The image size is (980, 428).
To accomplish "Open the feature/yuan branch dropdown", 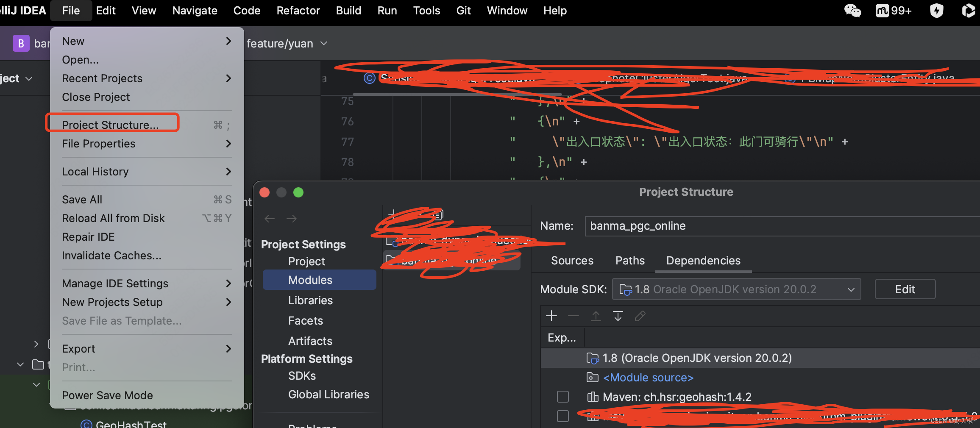I will [287, 43].
